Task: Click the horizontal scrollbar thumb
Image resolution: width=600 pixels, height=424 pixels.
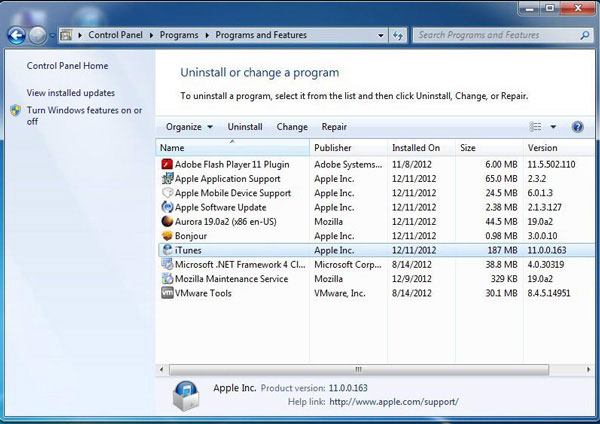Action: coord(359,370)
